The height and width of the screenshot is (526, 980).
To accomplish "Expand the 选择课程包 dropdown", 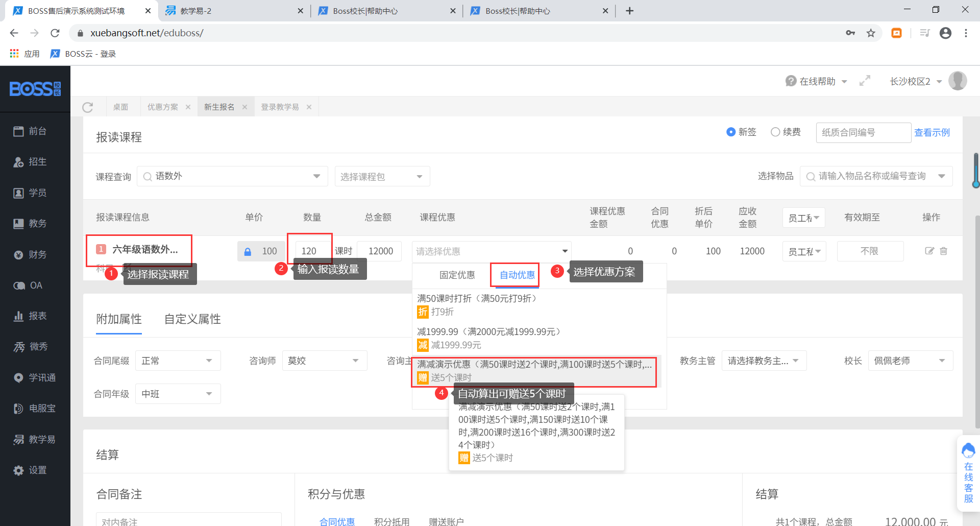I will (x=382, y=177).
